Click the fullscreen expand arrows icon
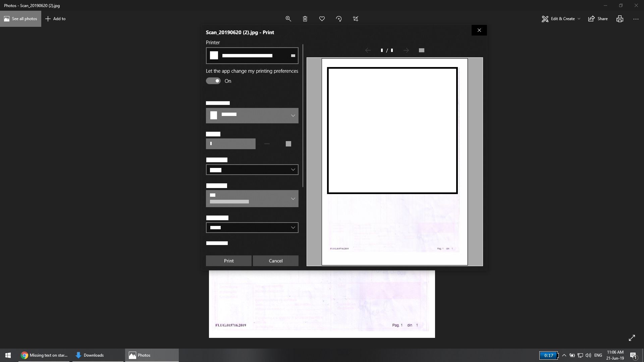 632,338
